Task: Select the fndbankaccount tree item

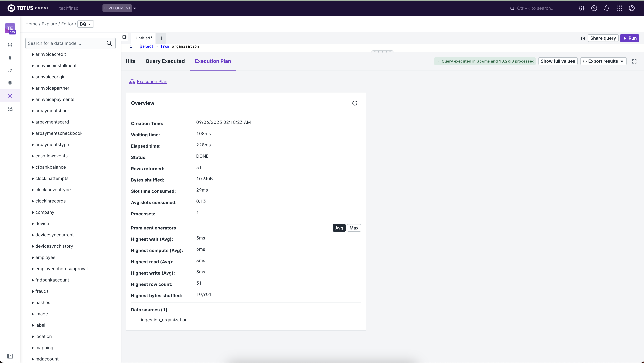Action: point(52,280)
